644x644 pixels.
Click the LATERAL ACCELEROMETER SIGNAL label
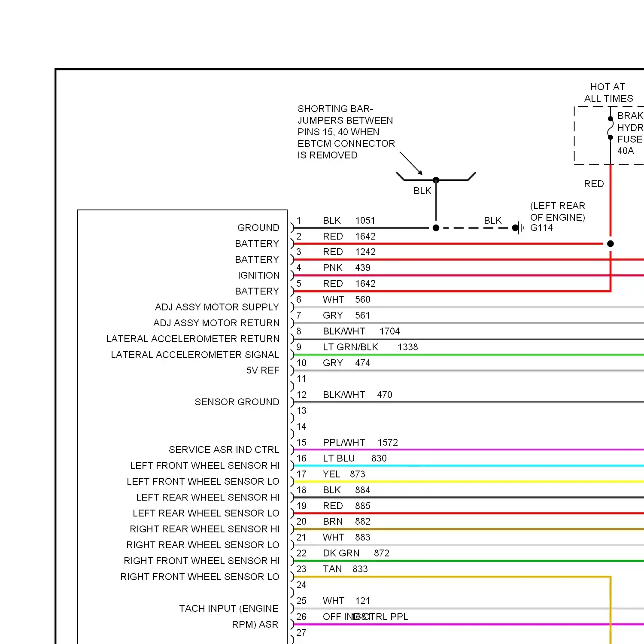tap(195, 355)
